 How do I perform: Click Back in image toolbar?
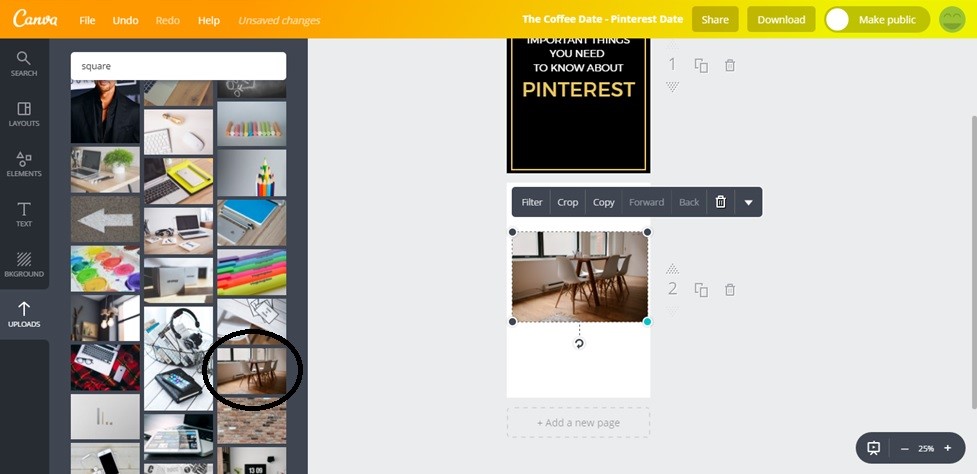689,202
